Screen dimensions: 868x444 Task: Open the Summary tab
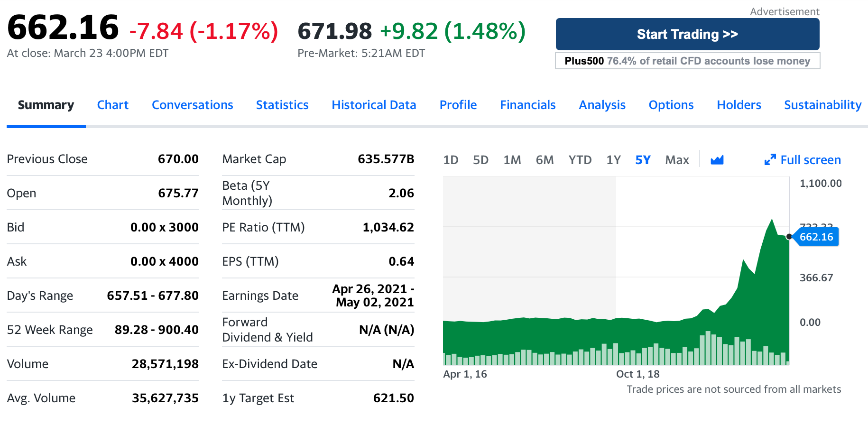pyautogui.click(x=46, y=105)
